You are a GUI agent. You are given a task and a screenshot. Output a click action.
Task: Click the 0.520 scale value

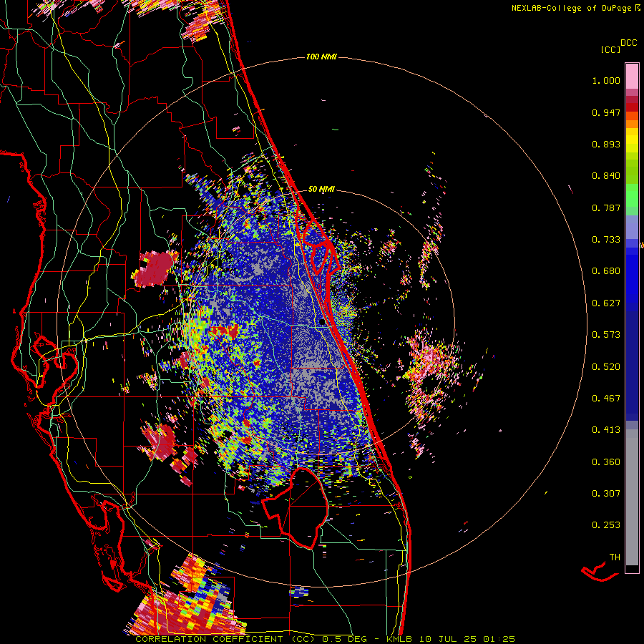click(606, 367)
